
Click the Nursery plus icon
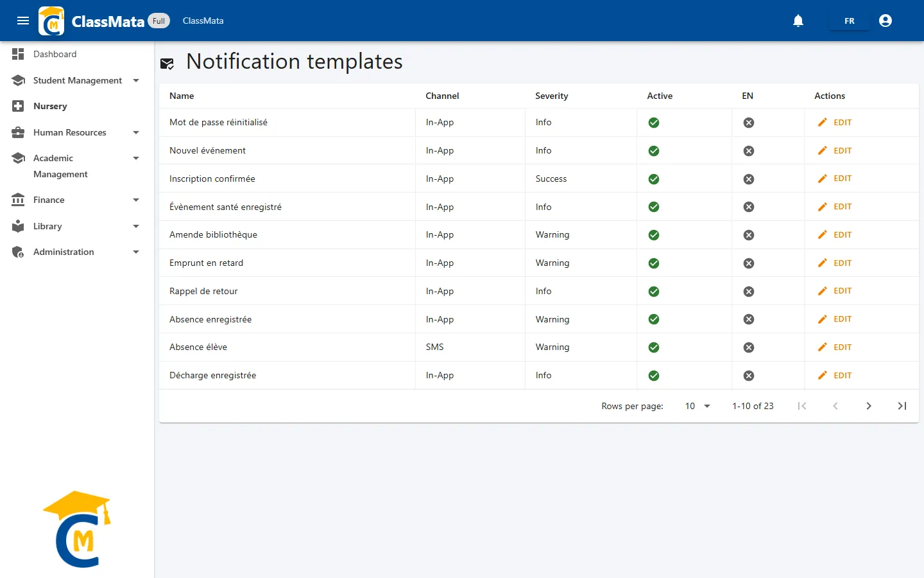pos(18,106)
